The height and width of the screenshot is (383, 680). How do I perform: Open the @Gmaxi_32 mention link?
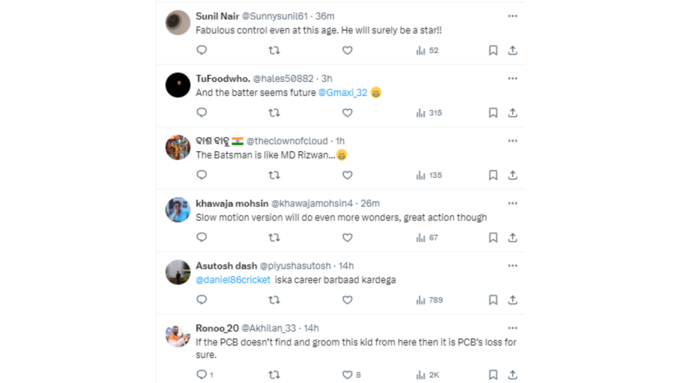(343, 92)
